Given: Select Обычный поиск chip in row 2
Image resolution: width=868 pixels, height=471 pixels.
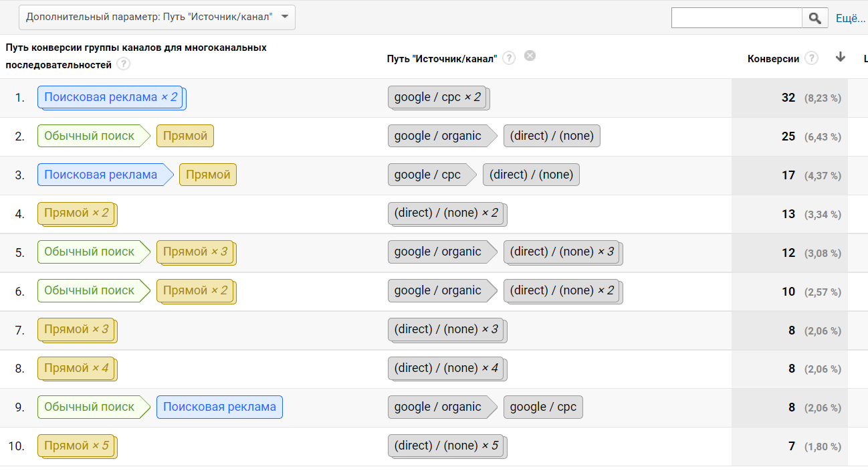Looking at the screenshot, I should (90, 136).
